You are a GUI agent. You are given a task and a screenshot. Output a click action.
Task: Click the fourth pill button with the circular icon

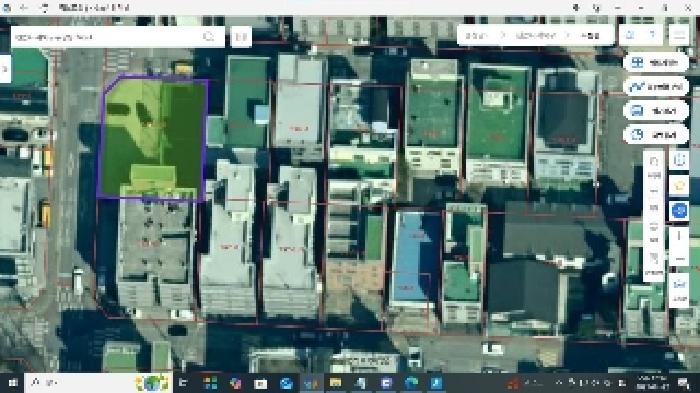[656, 134]
